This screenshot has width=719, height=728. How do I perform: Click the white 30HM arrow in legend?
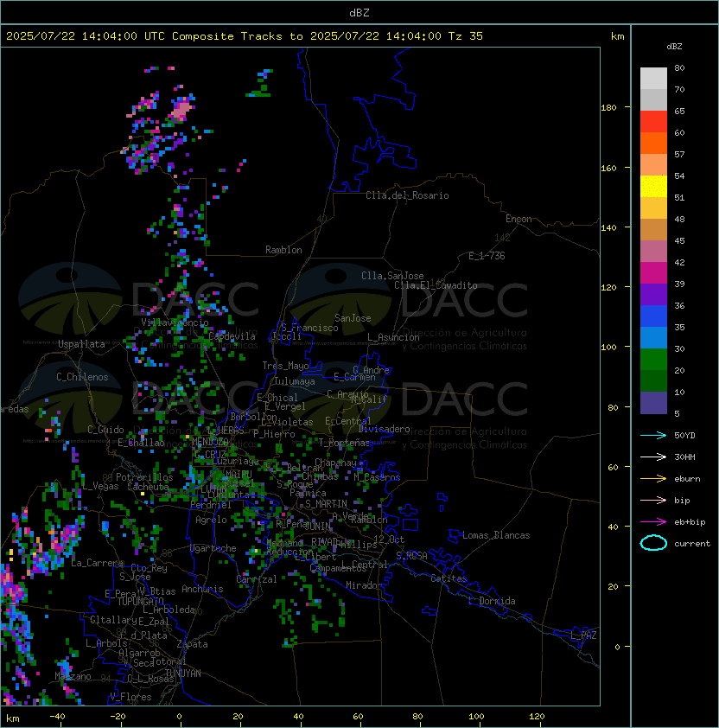[653, 457]
